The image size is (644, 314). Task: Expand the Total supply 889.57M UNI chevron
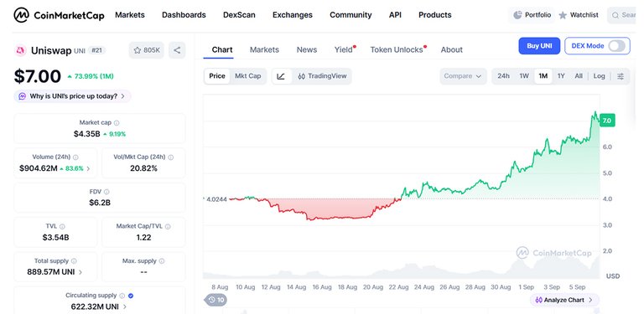(80, 272)
